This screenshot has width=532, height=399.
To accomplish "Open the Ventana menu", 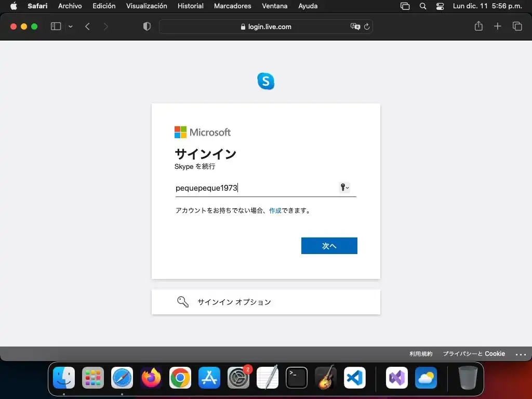I will point(274,6).
